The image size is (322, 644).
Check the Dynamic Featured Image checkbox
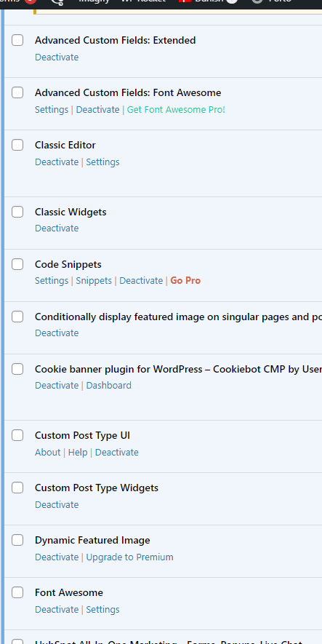tap(17, 540)
